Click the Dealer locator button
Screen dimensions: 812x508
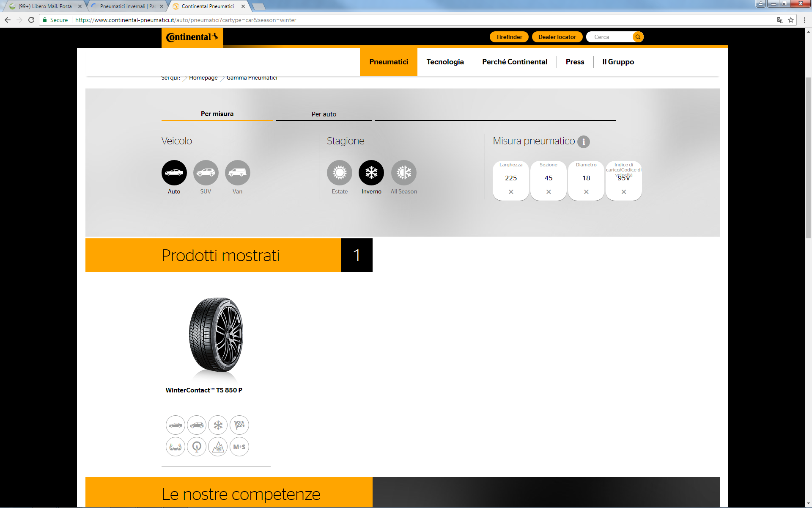tap(557, 37)
